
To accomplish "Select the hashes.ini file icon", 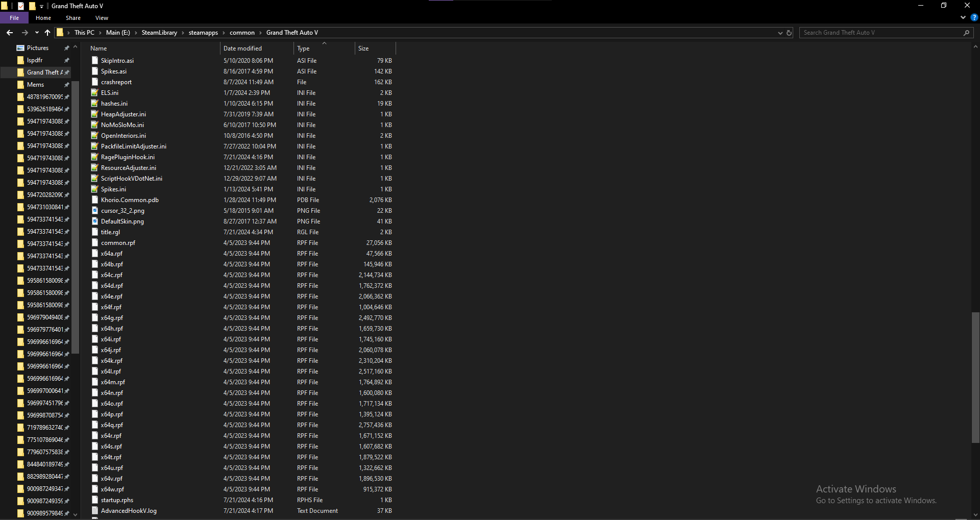I will pos(94,104).
